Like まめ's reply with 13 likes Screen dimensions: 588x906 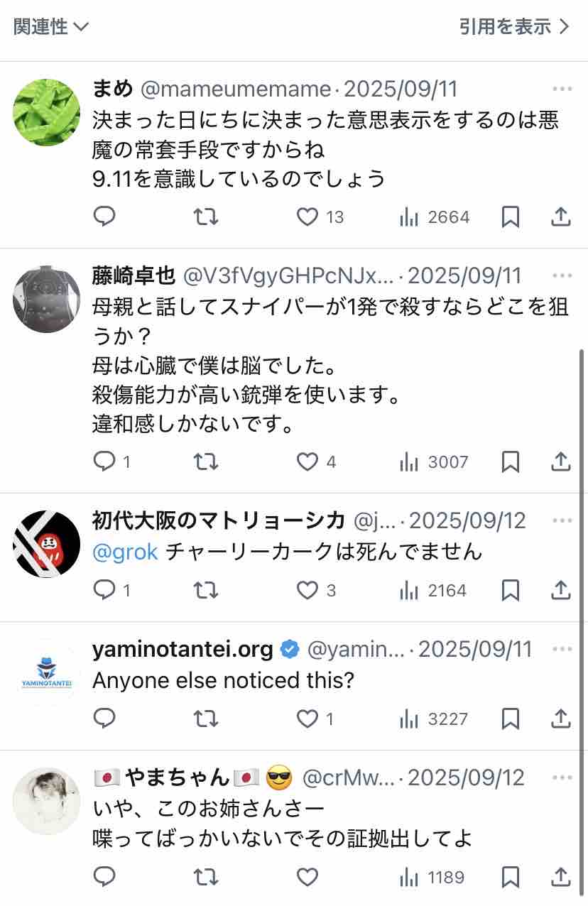coord(320,217)
